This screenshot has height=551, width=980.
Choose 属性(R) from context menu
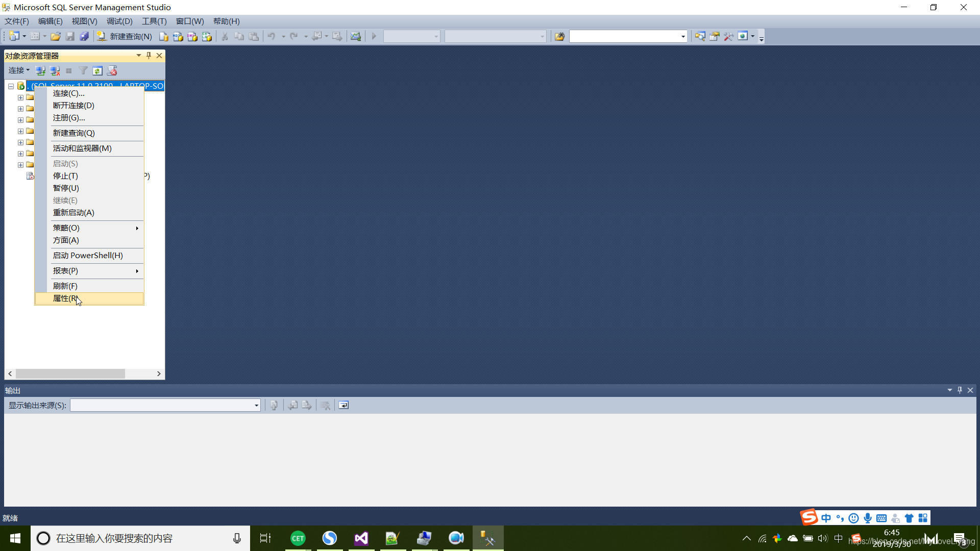pyautogui.click(x=89, y=298)
